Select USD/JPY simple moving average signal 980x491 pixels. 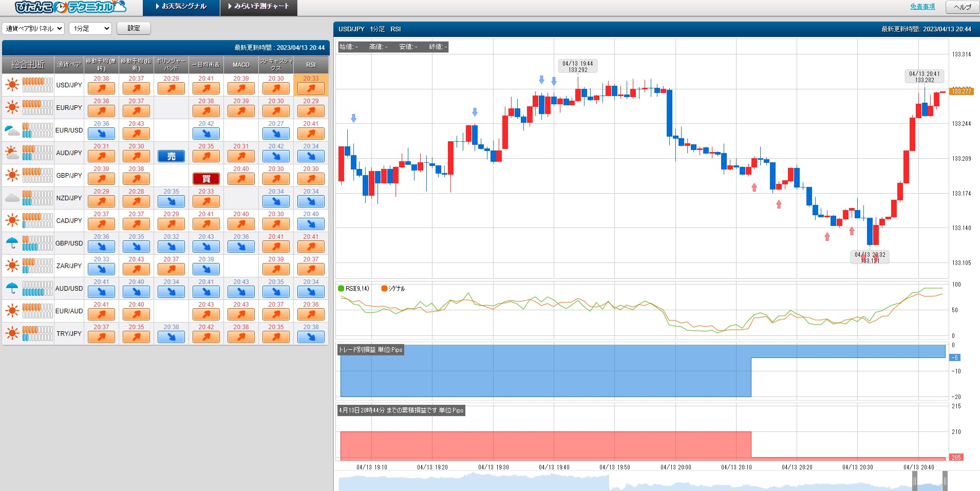(101, 88)
